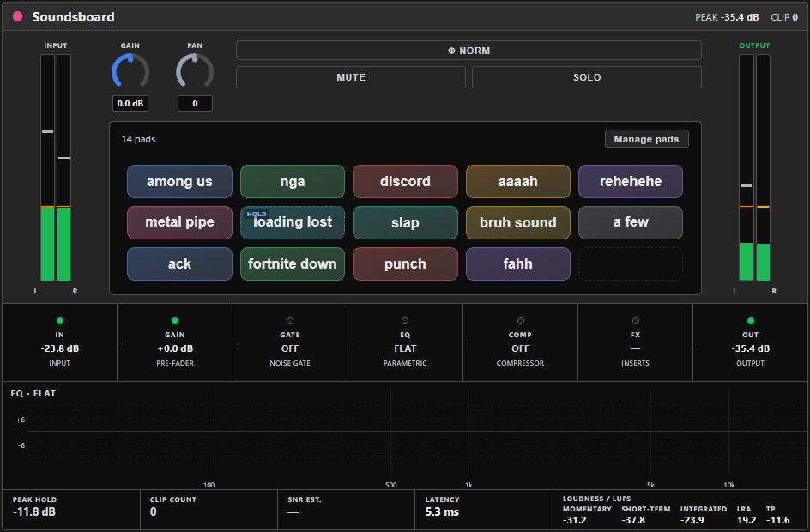Click the input left channel meter
The height and width of the screenshot is (532, 810).
pyautogui.click(x=47, y=168)
